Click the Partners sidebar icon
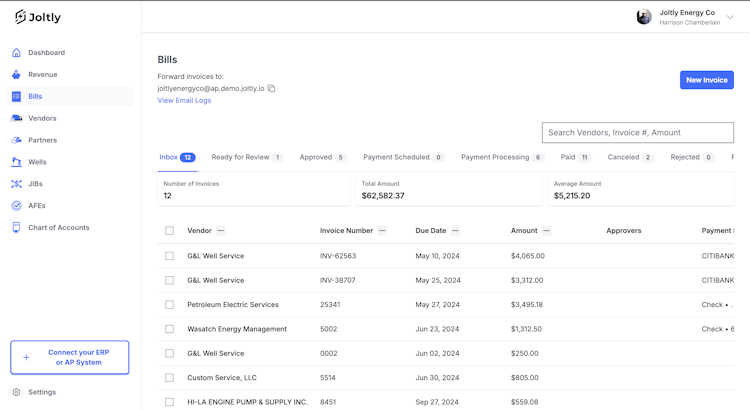Viewport: 750px width, 410px height. [x=16, y=140]
